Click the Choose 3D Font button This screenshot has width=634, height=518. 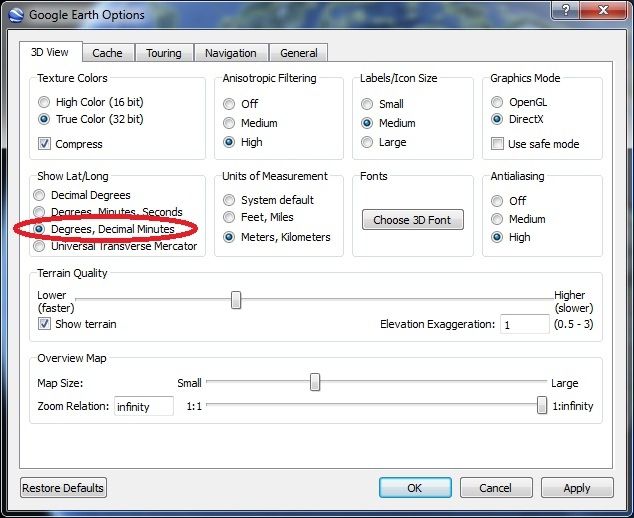coord(412,220)
